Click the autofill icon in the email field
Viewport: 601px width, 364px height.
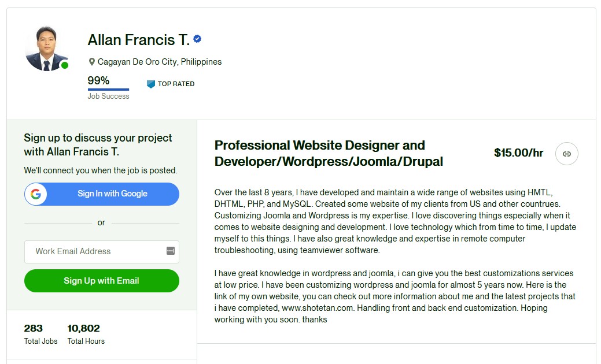pyautogui.click(x=170, y=251)
